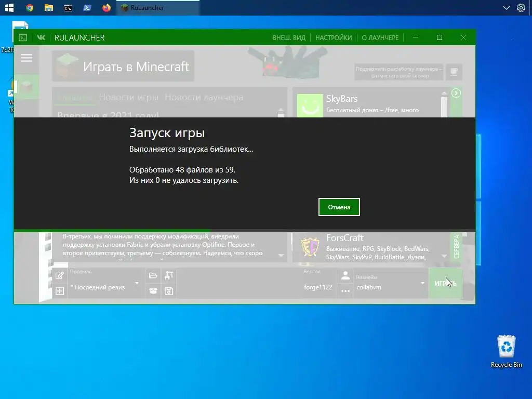Open the settings gear in top-right corner
The width and height of the screenshot is (532, 399).
click(521, 7)
